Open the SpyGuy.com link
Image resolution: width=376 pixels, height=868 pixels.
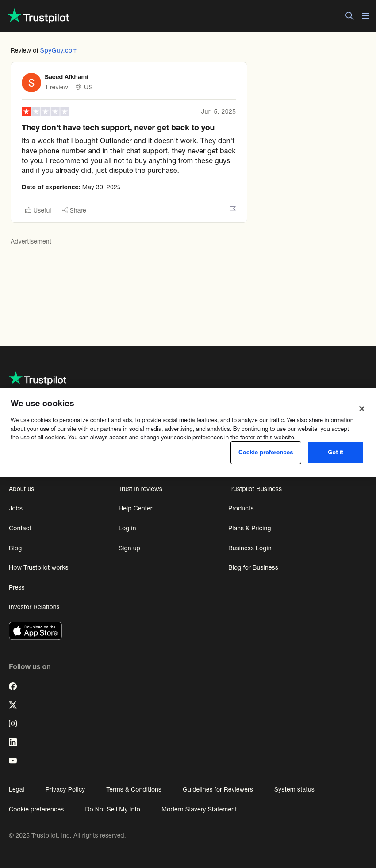tap(59, 50)
